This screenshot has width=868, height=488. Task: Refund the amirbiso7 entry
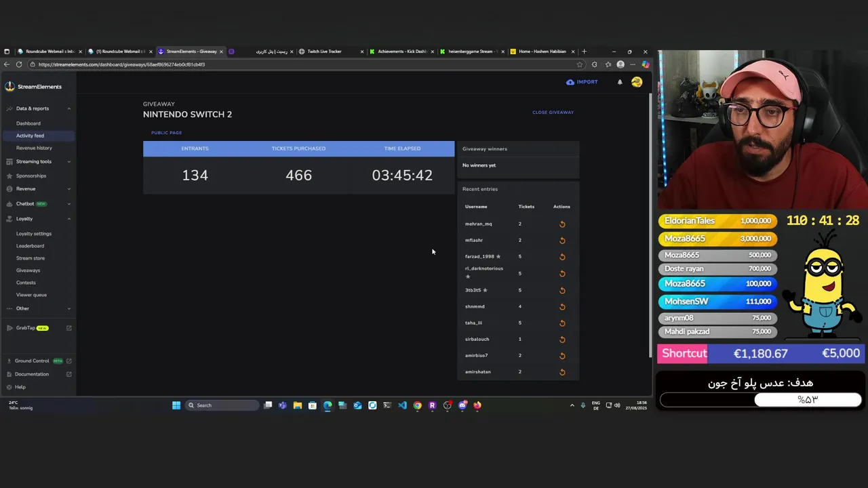pos(562,356)
